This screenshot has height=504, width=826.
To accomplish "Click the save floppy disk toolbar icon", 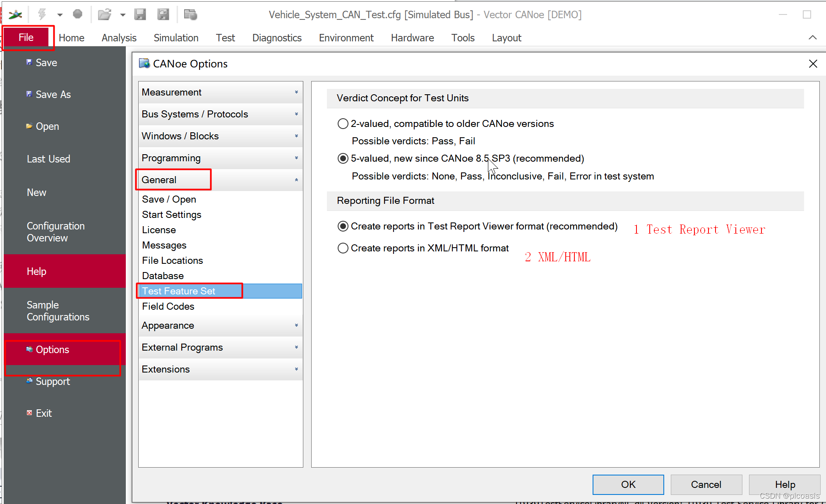I will click(x=140, y=14).
